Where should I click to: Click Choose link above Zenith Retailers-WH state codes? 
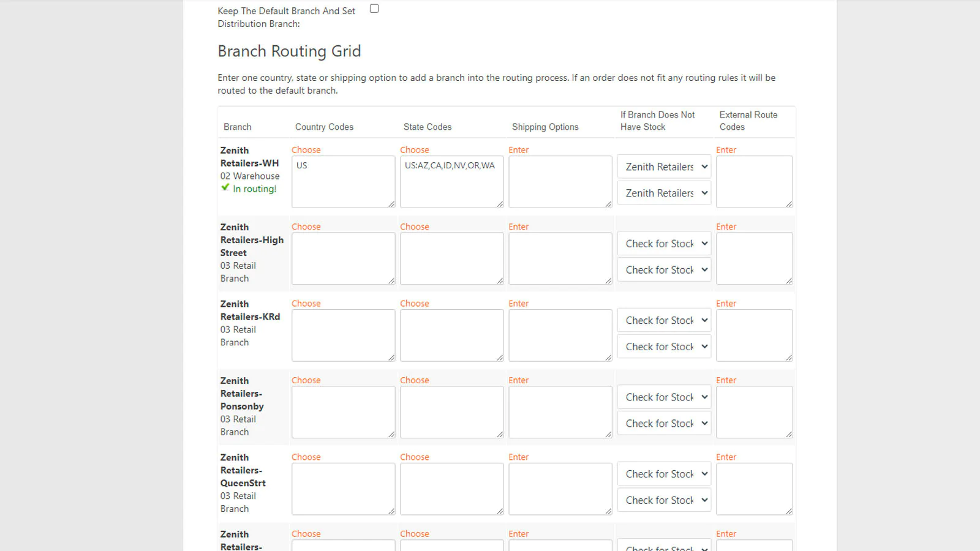(414, 150)
